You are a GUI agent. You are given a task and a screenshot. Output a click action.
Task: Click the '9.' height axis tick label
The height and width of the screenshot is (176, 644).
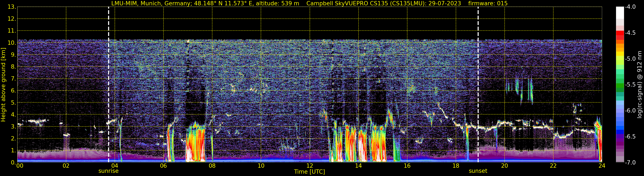point(13,55)
